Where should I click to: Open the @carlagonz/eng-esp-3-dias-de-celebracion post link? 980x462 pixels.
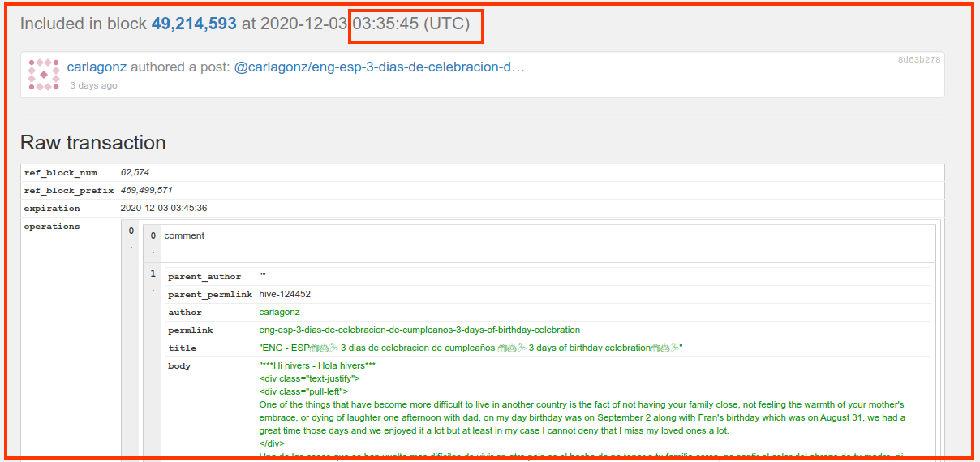click(380, 67)
